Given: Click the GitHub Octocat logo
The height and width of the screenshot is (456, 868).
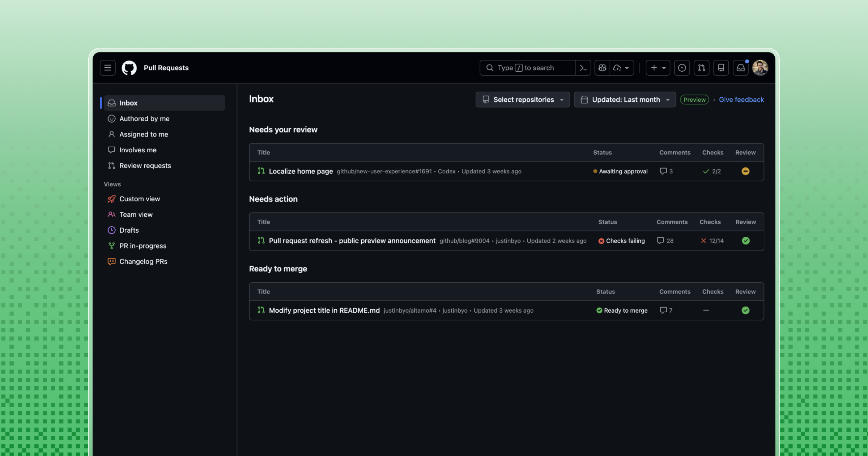Looking at the screenshot, I should [129, 68].
